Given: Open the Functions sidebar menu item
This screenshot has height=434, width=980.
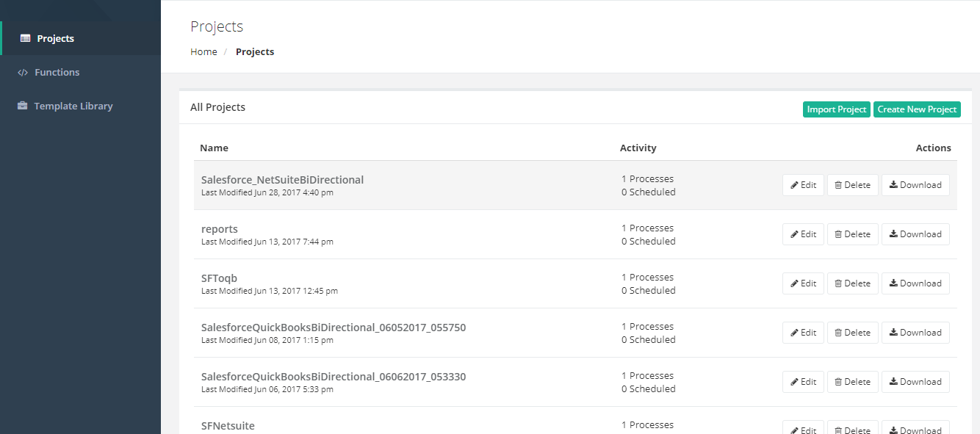Looking at the screenshot, I should click(57, 73).
